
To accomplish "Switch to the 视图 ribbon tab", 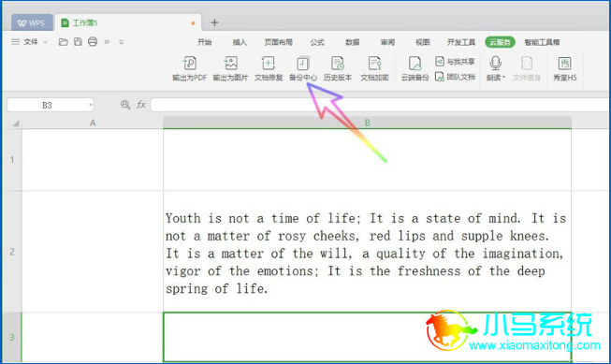I will [422, 42].
